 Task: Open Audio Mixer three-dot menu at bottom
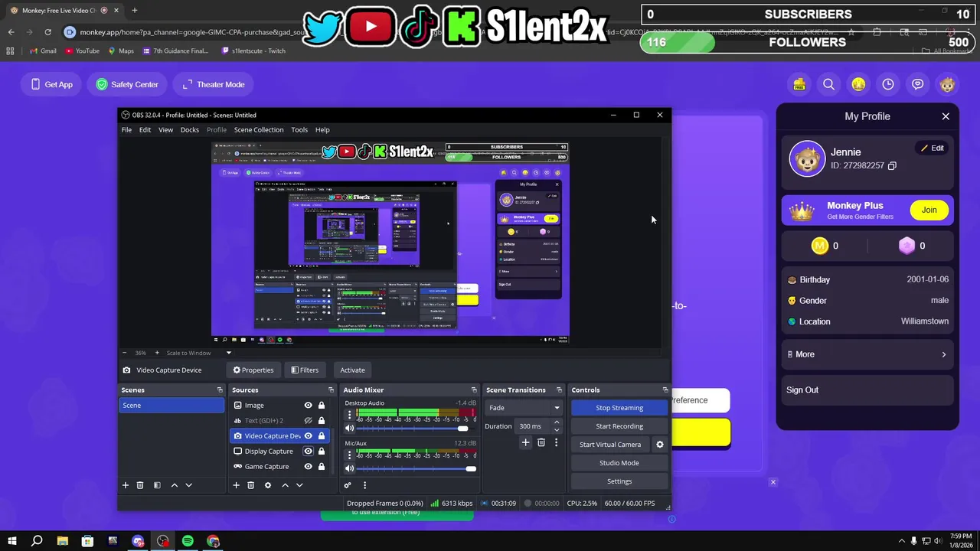click(364, 485)
